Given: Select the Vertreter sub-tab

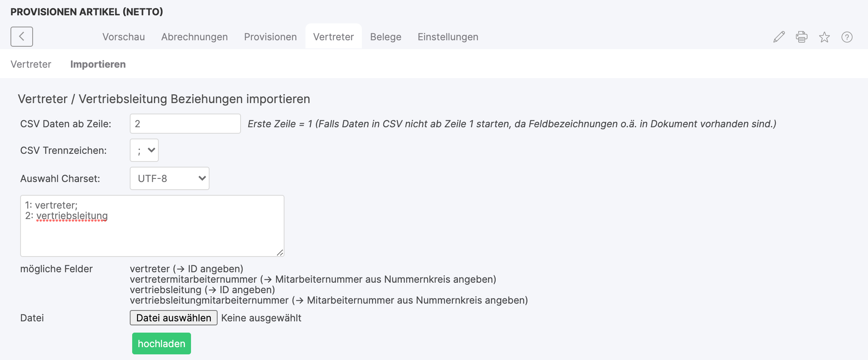Looking at the screenshot, I should pos(31,64).
